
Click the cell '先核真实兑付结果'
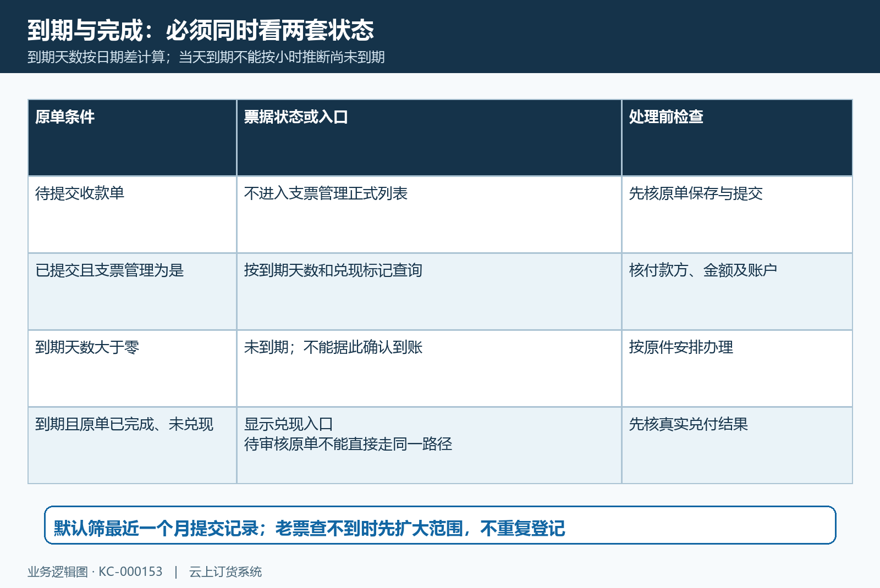pyautogui.click(x=737, y=446)
